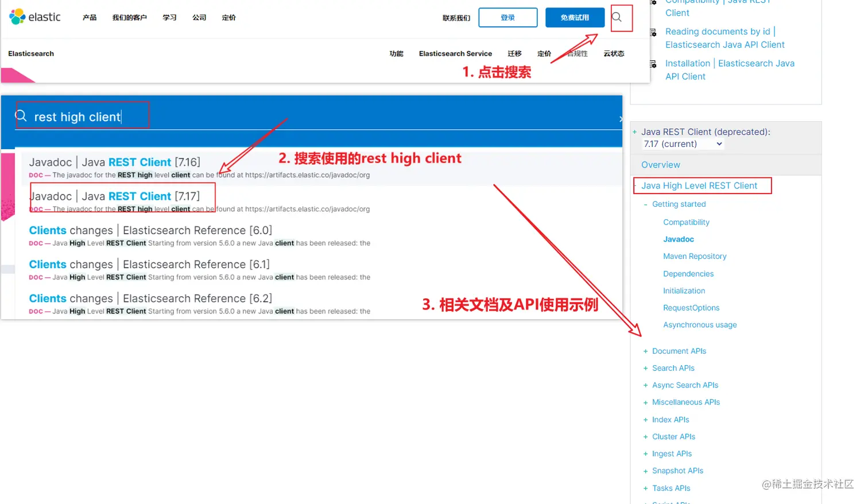Open Reading documents by id link

click(x=725, y=38)
